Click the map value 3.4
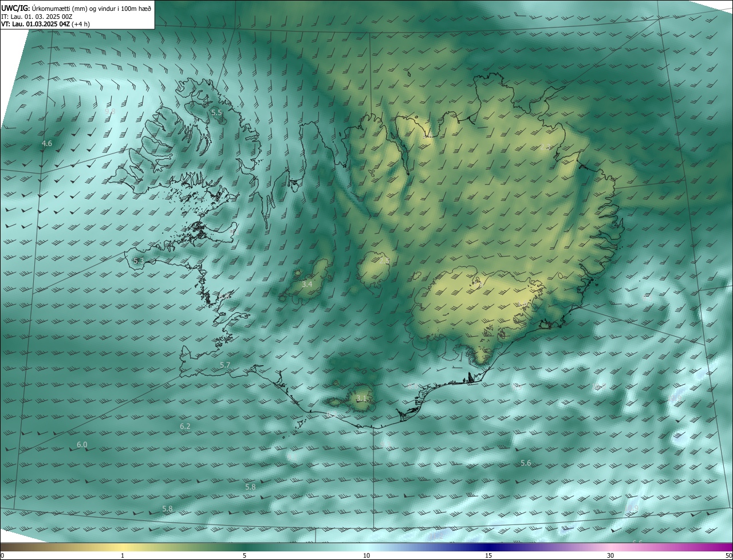 tap(307, 284)
